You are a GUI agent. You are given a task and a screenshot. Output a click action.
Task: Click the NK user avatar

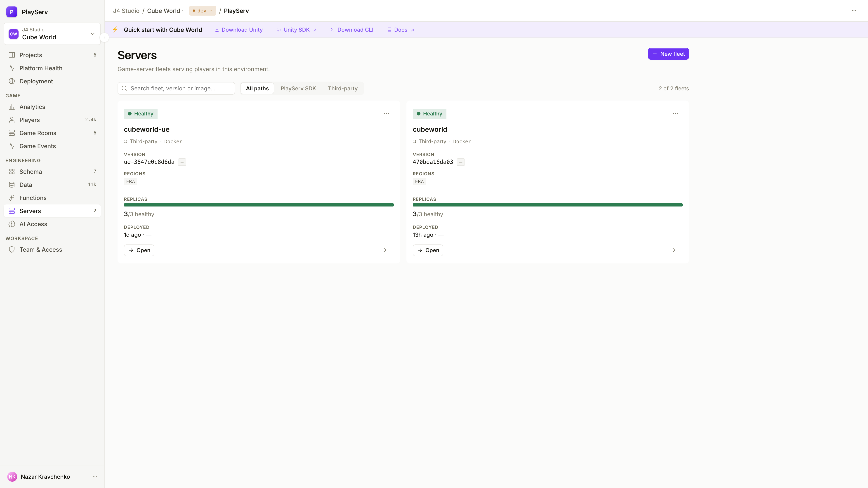pos(12,476)
